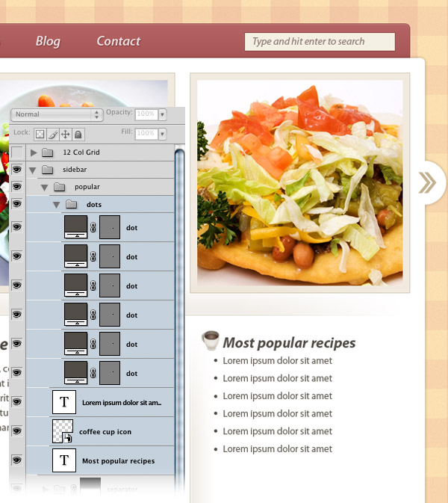The image size is (448, 503).
Task: Hide the coffee cup icon layer
Action: tap(17, 431)
